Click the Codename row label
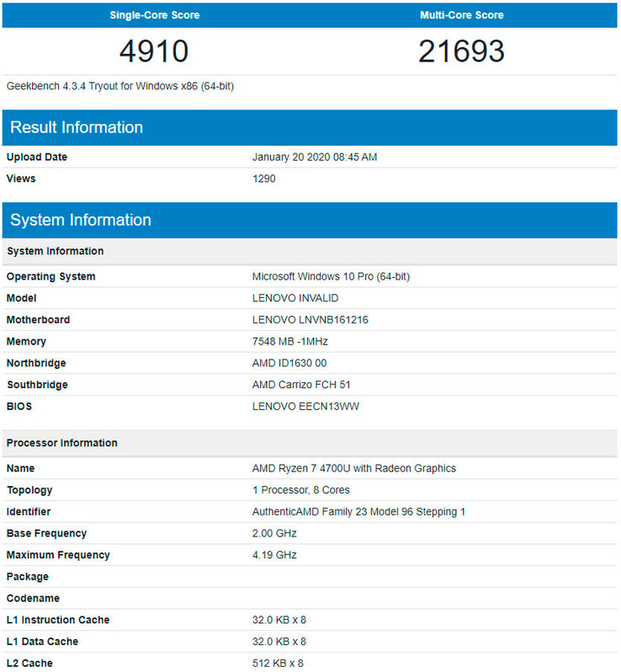Image resolution: width=621 pixels, height=672 pixels. tap(33, 598)
